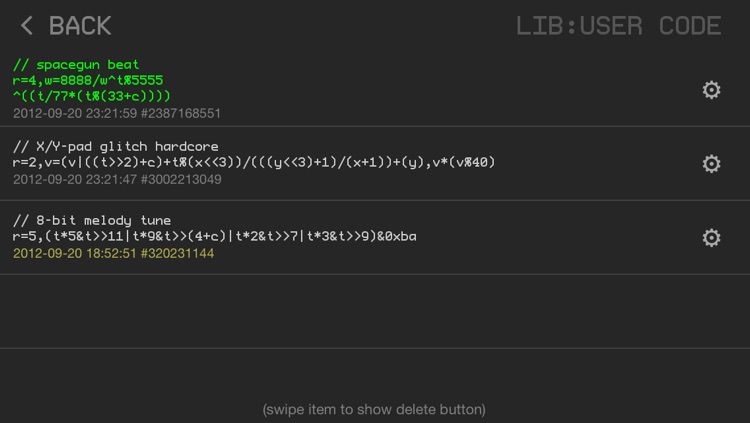The image size is (750, 423).
Task: Click the #2387168551 hash ID
Action: click(x=181, y=113)
